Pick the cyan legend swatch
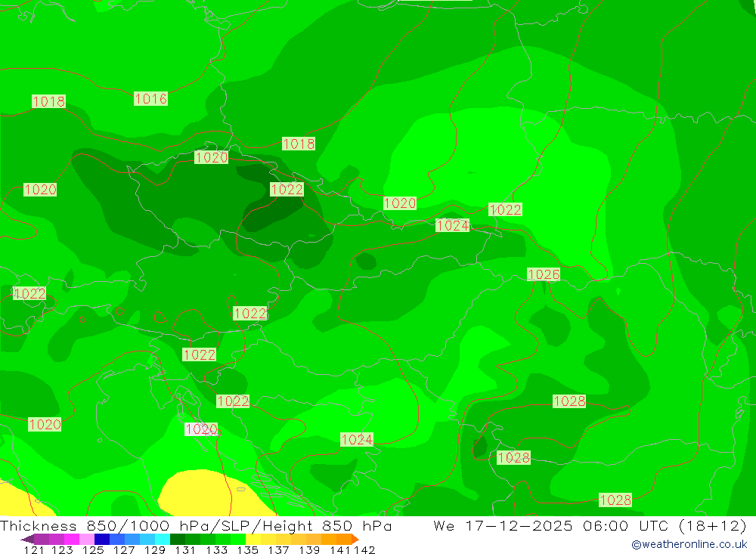Viewport: 756px width, 554px height. 163,539
